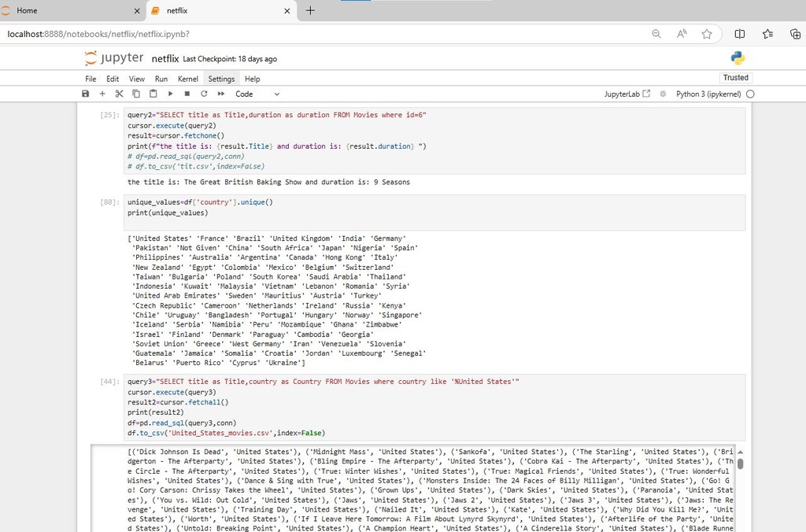Viewport: 806px width, 532px height.
Task: Close the netflix browser tab
Action: [x=287, y=11]
